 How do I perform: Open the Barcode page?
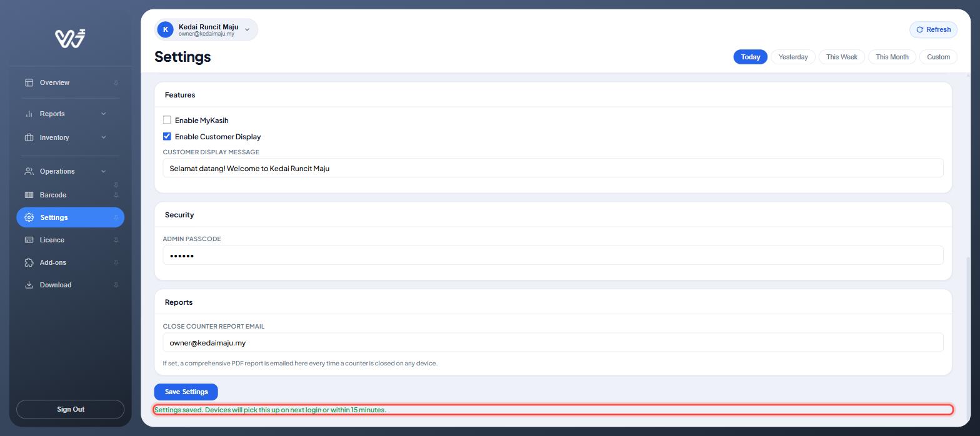(x=70, y=195)
